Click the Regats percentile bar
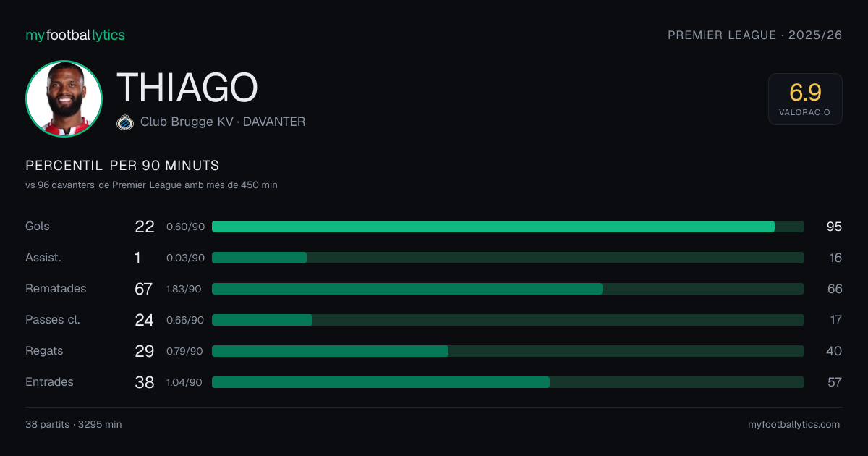Viewport: 868px width, 456px height. [508, 351]
